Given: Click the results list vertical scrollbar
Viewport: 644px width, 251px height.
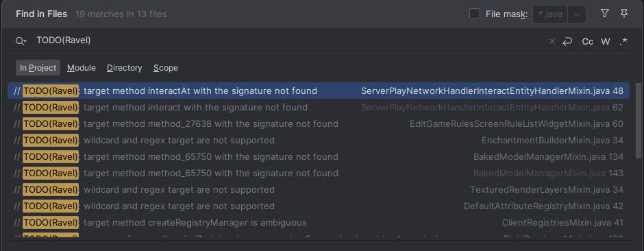Looking at the screenshot, I should (639, 121).
